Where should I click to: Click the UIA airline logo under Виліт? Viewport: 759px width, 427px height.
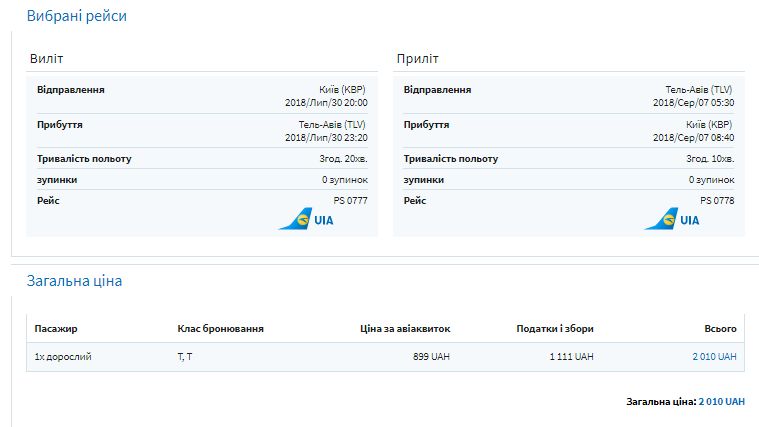click(306, 220)
